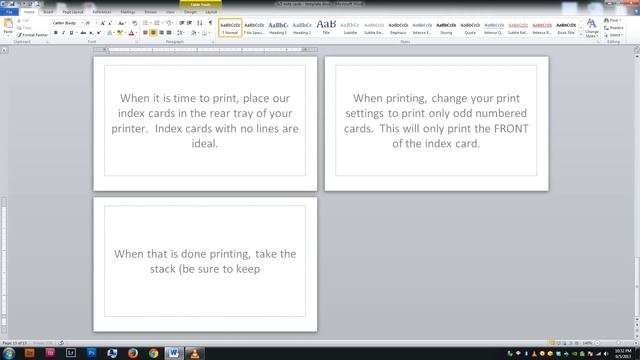Click the Numbering list icon
The image size is (640, 360).
point(157,23)
